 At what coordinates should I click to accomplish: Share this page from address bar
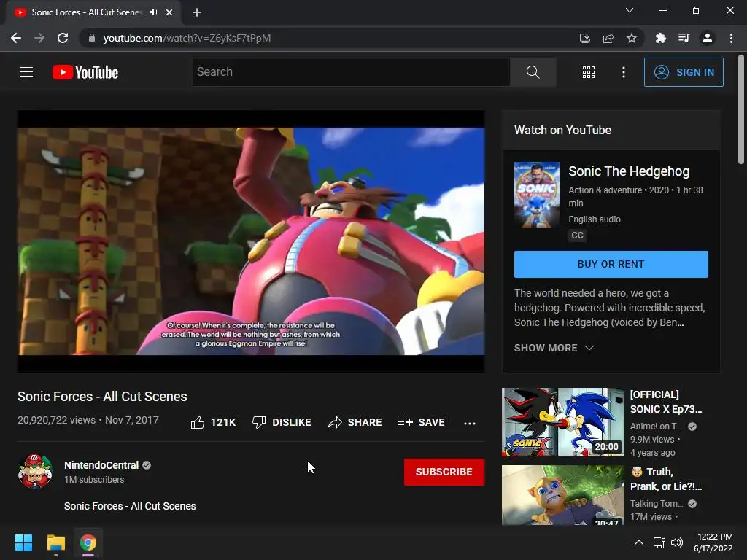608,38
